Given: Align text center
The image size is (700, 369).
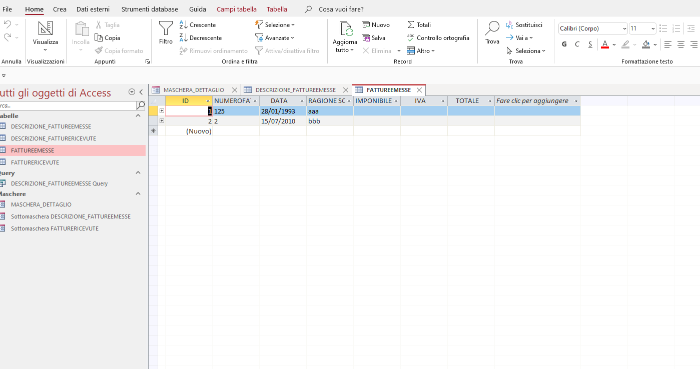Looking at the screenshot, I should pos(681,44).
